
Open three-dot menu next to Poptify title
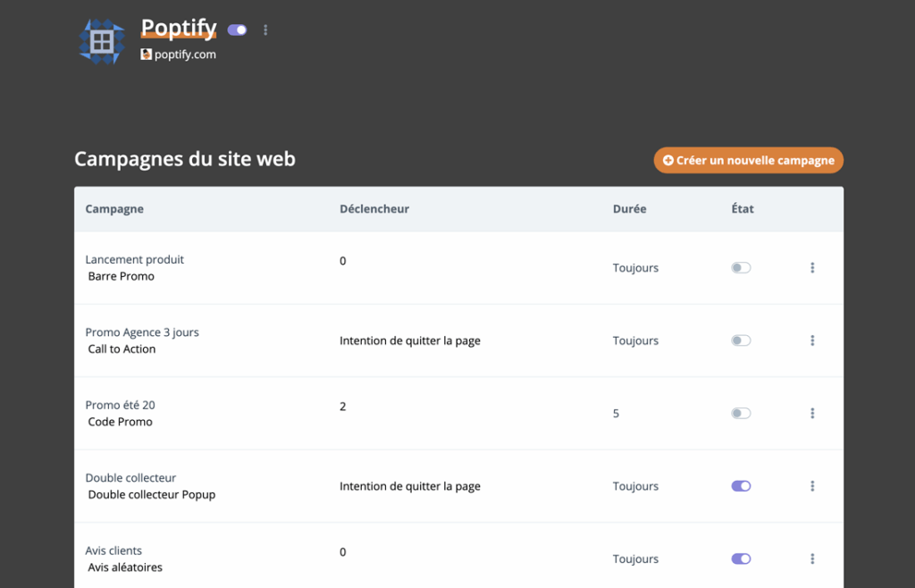coord(265,30)
